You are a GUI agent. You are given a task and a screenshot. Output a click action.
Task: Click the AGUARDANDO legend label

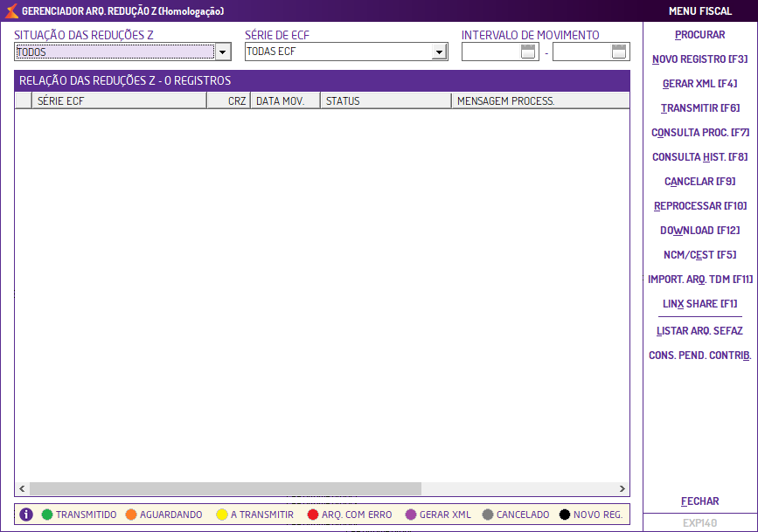pos(171,515)
